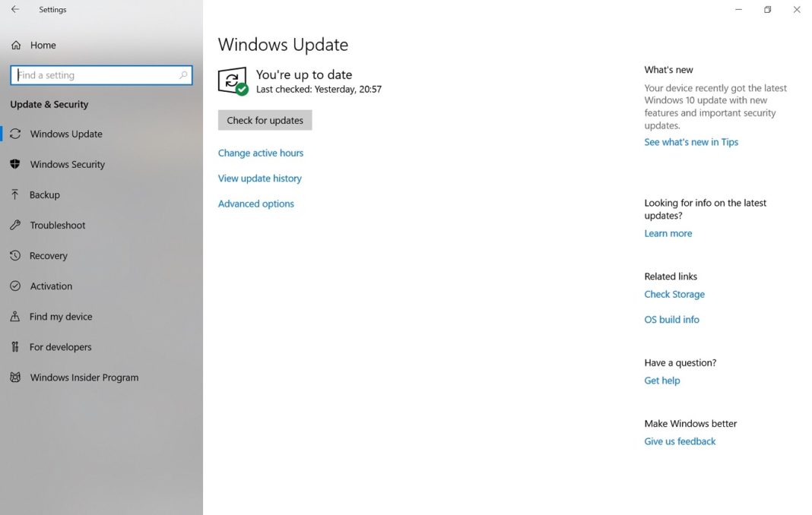812x515 pixels.
Task: View update history
Action: click(259, 178)
